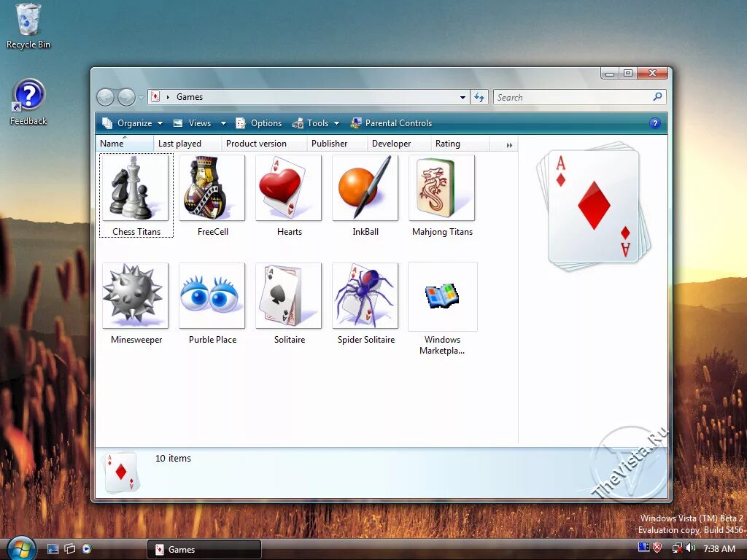The width and height of the screenshot is (747, 560).
Task: Select the Windows Marketplace icon
Action: (442, 296)
